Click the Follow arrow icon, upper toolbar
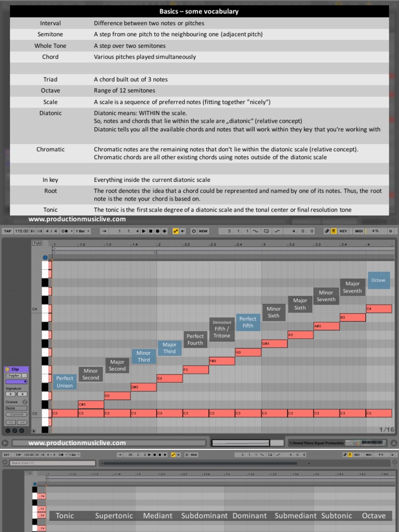The image size is (399, 532). [x=104, y=231]
